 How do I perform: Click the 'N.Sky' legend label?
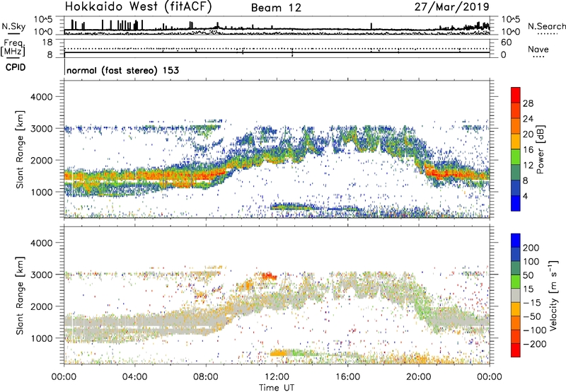pyautogui.click(x=13, y=26)
